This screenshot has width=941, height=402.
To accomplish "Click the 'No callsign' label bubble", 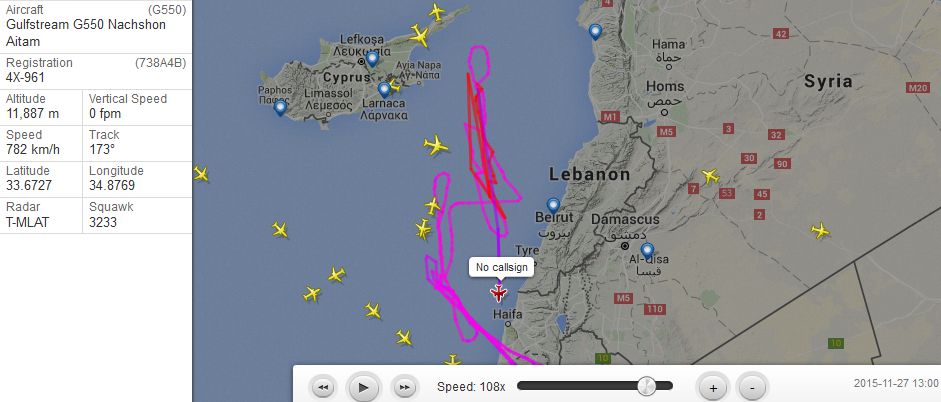I will coord(502,268).
